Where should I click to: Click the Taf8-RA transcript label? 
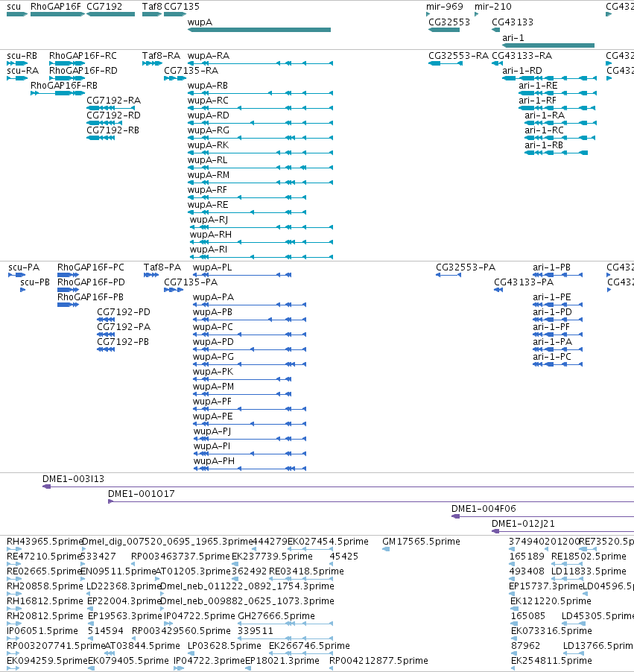click(161, 56)
